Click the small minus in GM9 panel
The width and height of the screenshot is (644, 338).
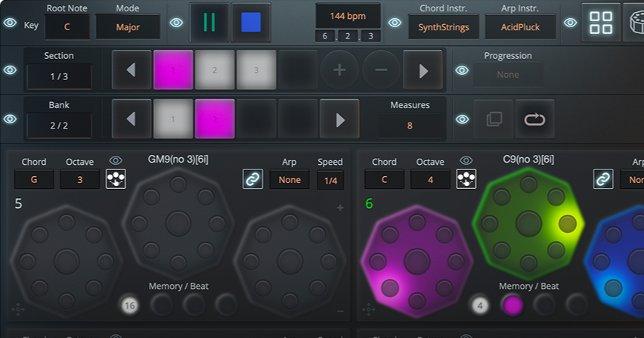[x=340, y=312]
